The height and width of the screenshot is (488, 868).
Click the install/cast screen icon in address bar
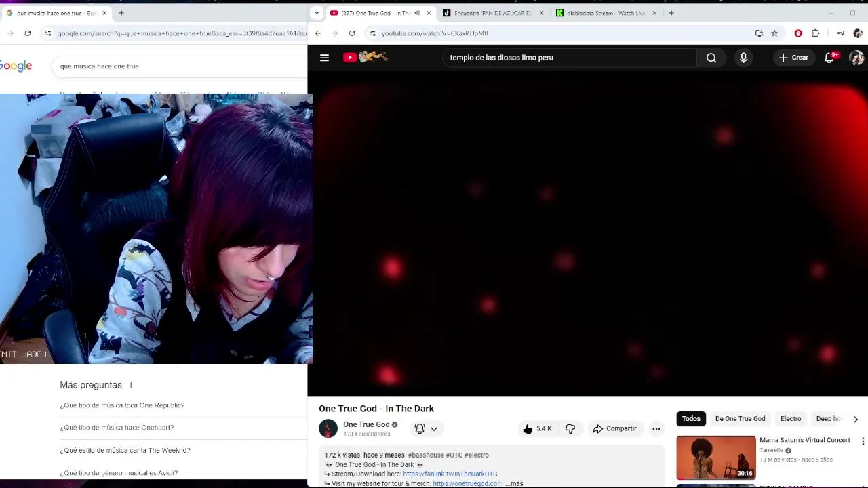pyautogui.click(x=759, y=33)
